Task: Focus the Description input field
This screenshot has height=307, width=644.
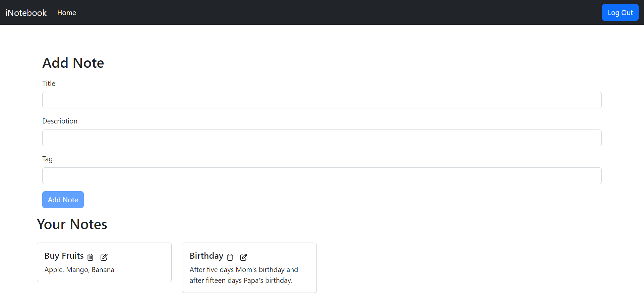Action: pyautogui.click(x=322, y=138)
